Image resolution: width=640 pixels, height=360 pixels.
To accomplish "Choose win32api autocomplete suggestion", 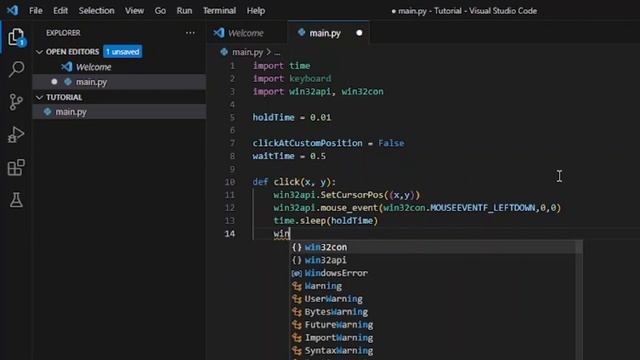I will click(433, 260).
